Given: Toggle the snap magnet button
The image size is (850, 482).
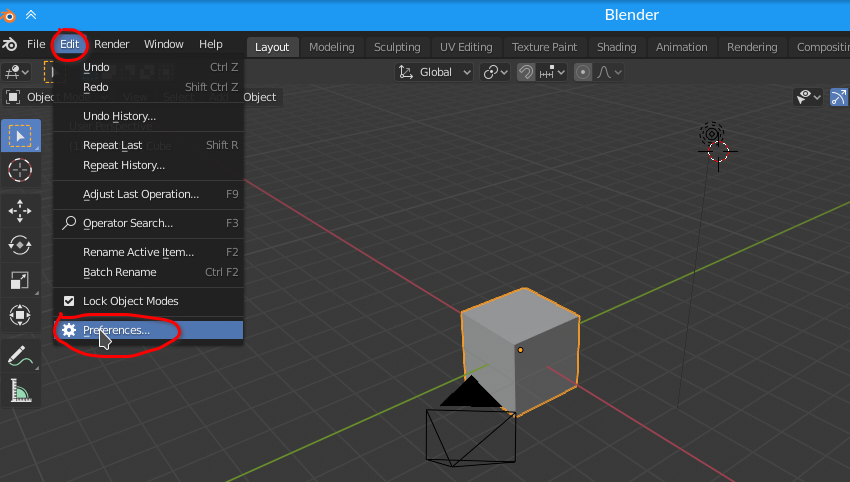Looking at the screenshot, I should (526, 72).
